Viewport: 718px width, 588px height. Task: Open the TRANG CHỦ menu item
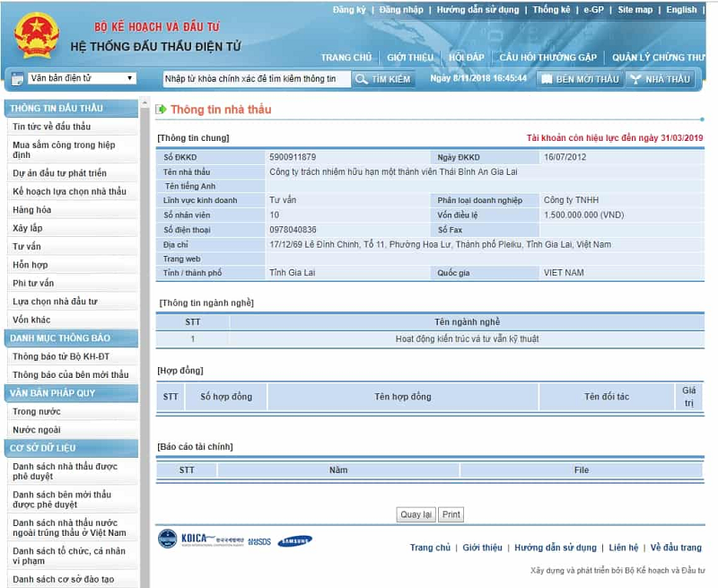point(346,57)
